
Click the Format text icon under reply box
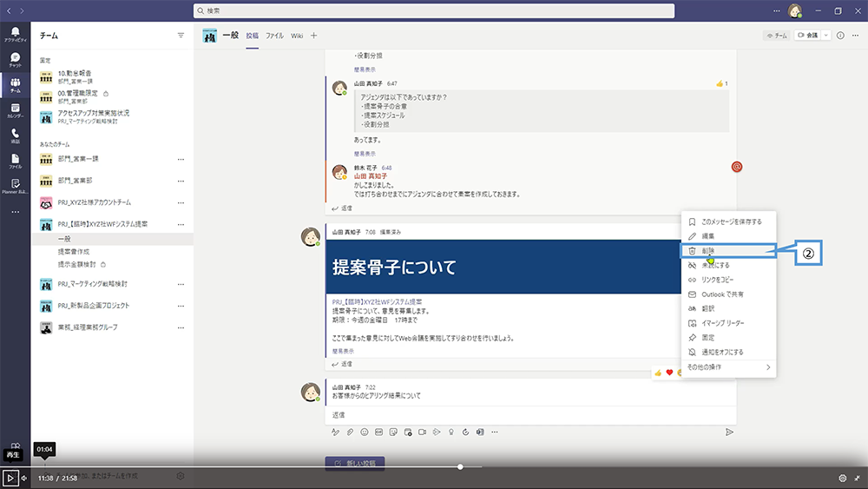[335, 432]
